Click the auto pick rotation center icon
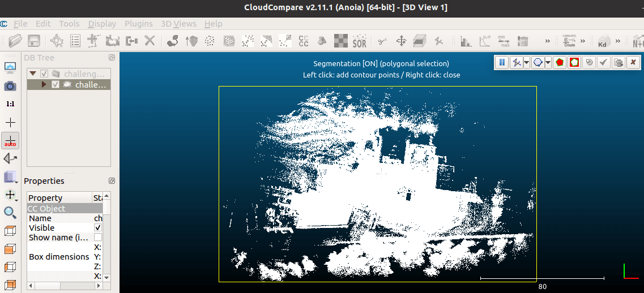 click(x=10, y=140)
